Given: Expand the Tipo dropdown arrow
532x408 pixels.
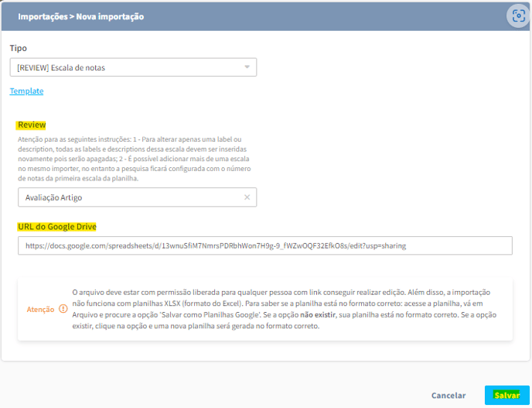Looking at the screenshot, I should click(247, 67).
